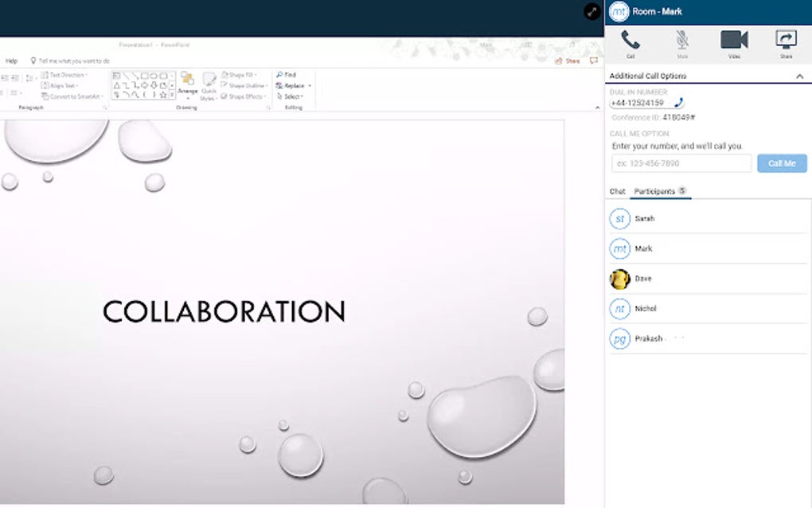
Task: Click the blue dial-in phone icon
Action: (678, 102)
